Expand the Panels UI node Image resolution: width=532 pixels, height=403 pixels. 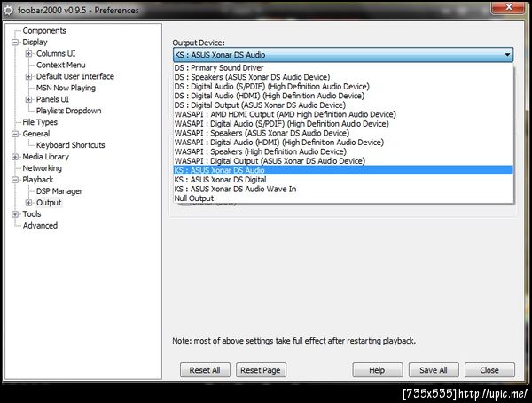pos(29,100)
